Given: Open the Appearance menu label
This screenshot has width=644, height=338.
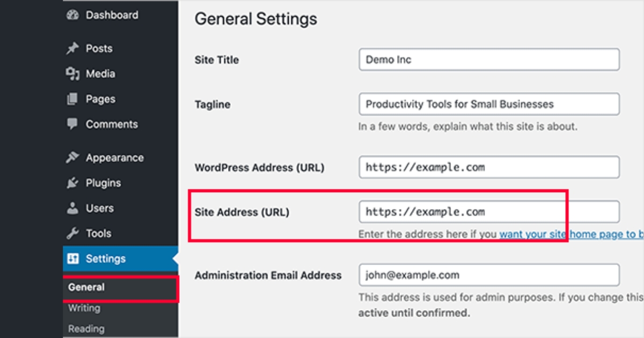Looking at the screenshot, I should pyautogui.click(x=114, y=158).
